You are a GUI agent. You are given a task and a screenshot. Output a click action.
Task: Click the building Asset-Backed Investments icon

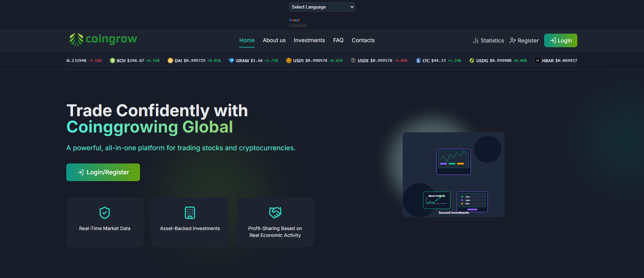point(190,213)
